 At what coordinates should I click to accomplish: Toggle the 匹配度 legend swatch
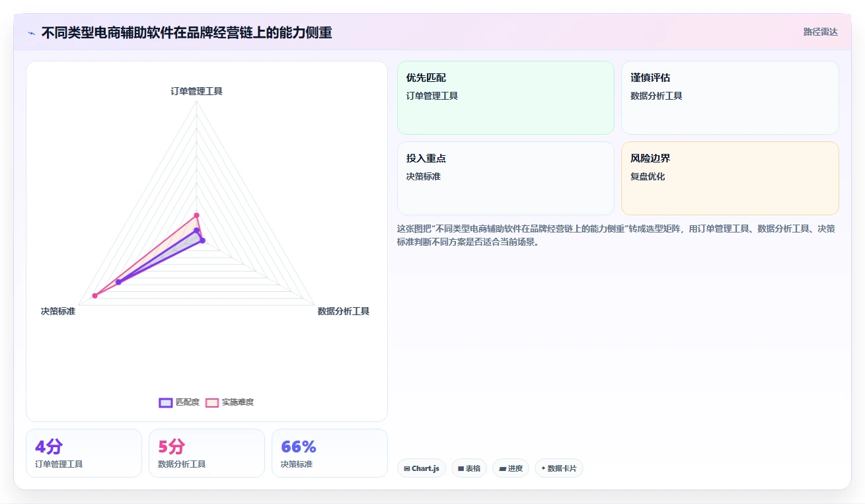[165, 402]
